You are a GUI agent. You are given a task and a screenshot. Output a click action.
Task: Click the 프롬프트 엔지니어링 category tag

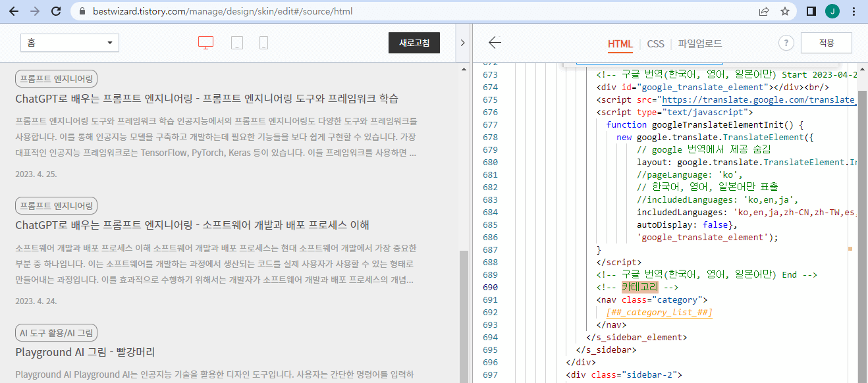tap(55, 78)
